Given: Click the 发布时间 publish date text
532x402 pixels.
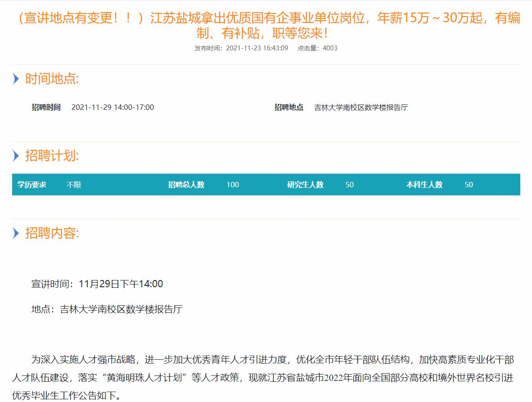Looking at the screenshot, I should (x=241, y=48).
